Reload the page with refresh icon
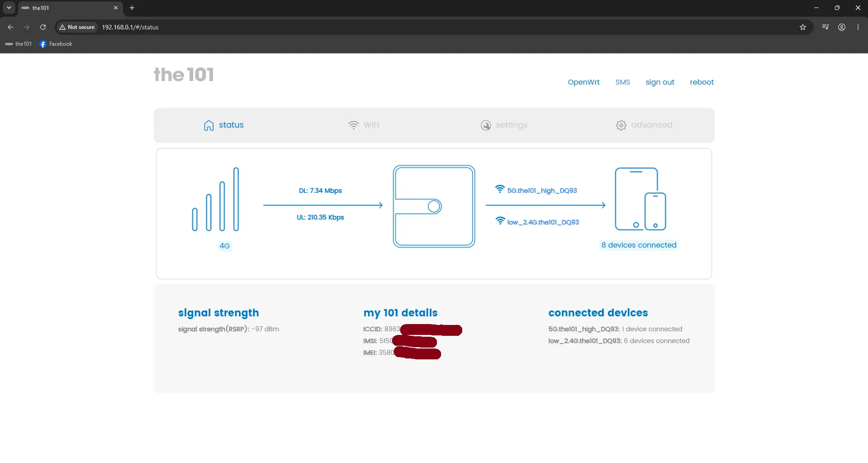 click(43, 27)
